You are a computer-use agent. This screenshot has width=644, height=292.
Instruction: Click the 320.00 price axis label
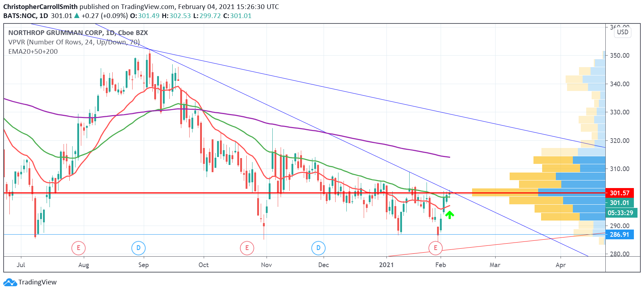point(620,141)
